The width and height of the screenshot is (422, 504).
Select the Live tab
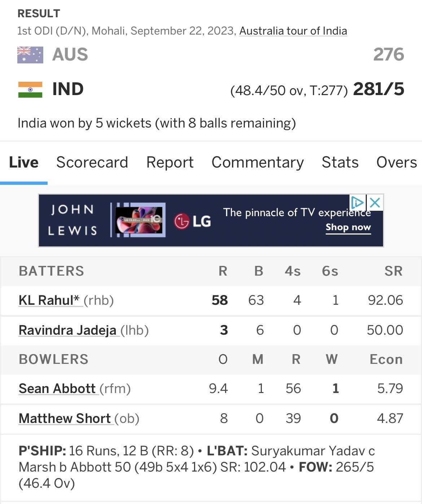tap(24, 162)
